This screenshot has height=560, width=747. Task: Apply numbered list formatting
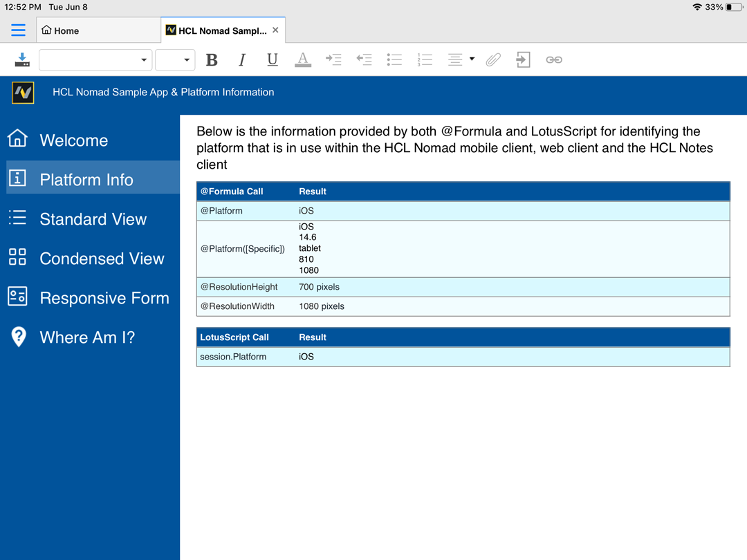pyautogui.click(x=425, y=59)
